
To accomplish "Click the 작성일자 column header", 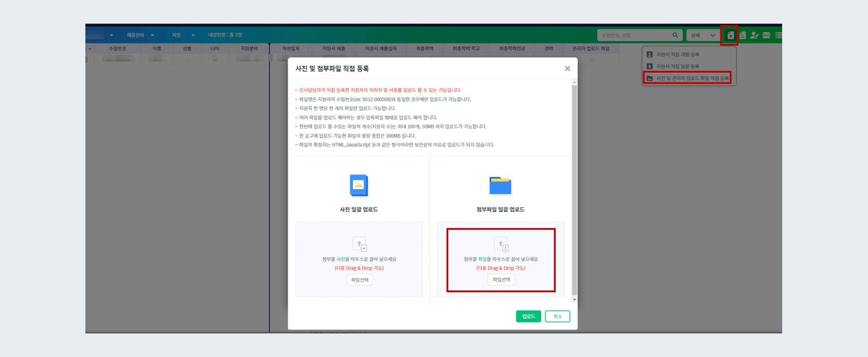I will point(291,49).
